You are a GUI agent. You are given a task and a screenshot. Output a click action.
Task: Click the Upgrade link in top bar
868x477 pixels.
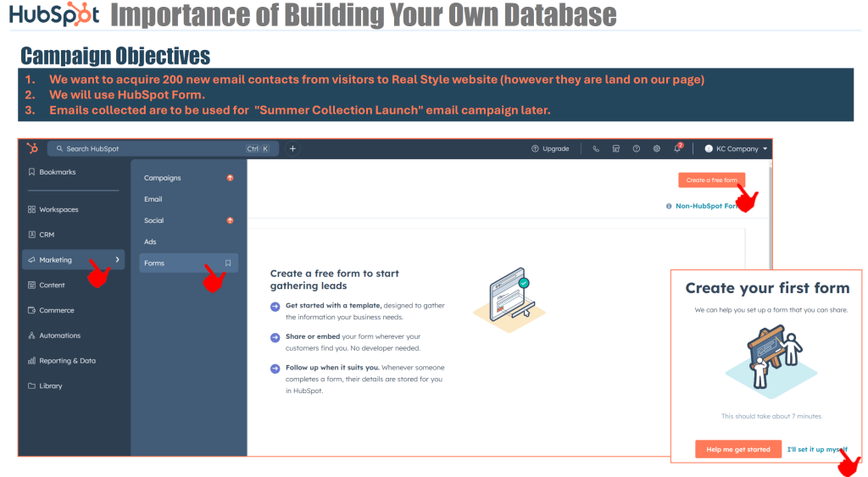click(x=550, y=148)
